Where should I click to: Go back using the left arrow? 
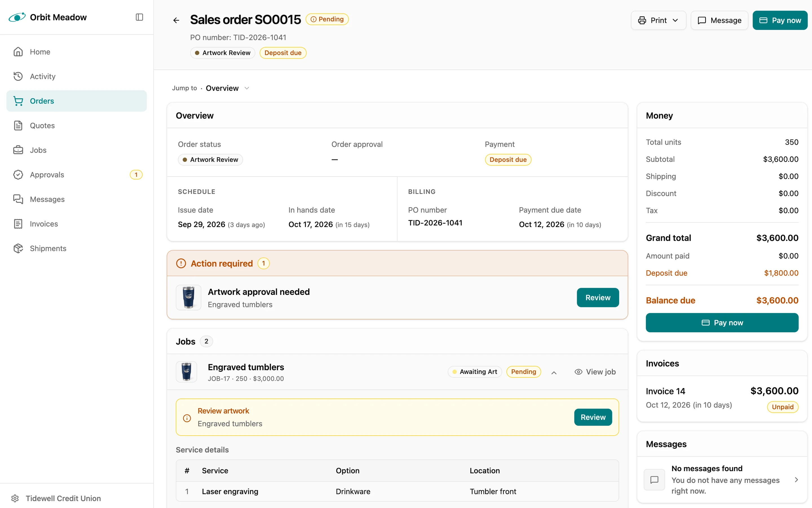point(176,20)
